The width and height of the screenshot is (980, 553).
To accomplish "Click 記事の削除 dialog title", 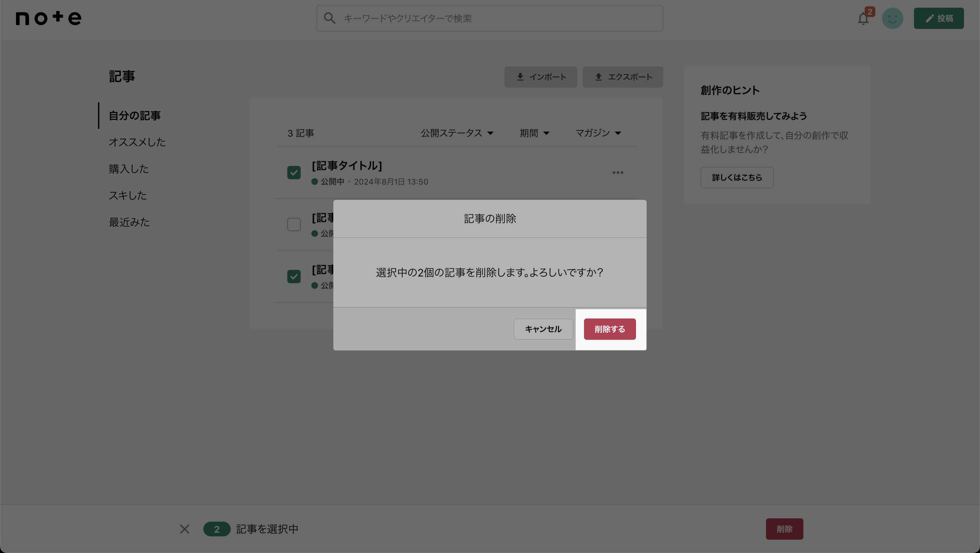I will 490,219.
